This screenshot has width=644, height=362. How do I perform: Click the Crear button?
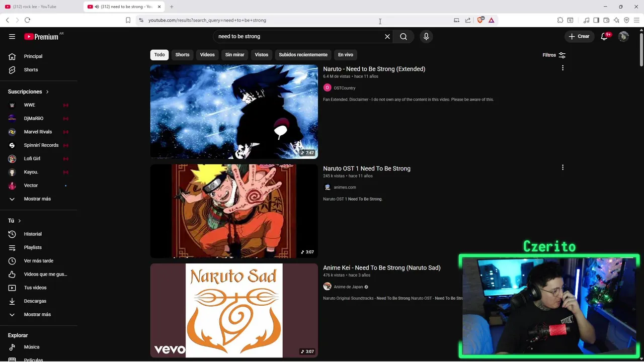pos(579,37)
